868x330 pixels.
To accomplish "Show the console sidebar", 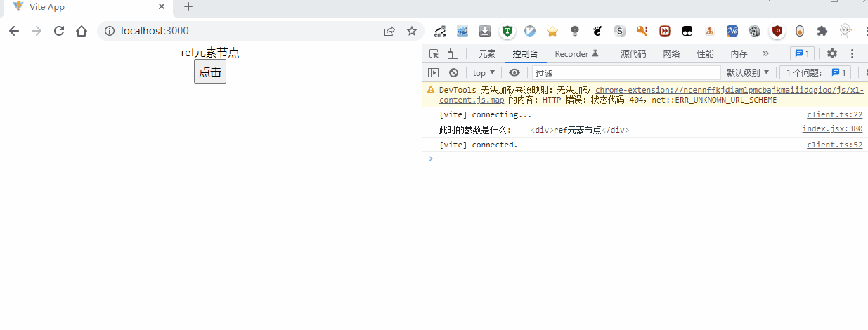I will click(434, 72).
